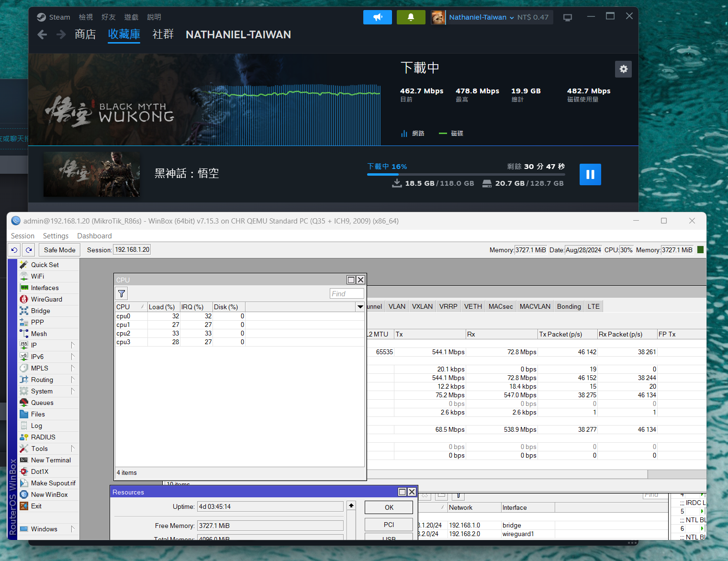Click the interface list horizontal scrollbar
Screen dimensions: 728x561
point(507,474)
